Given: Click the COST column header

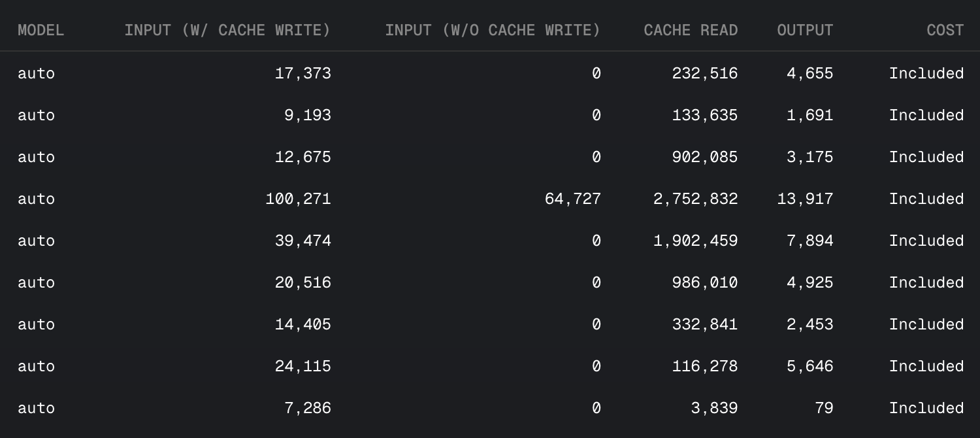Looking at the screenshot, I should (945, 30).
